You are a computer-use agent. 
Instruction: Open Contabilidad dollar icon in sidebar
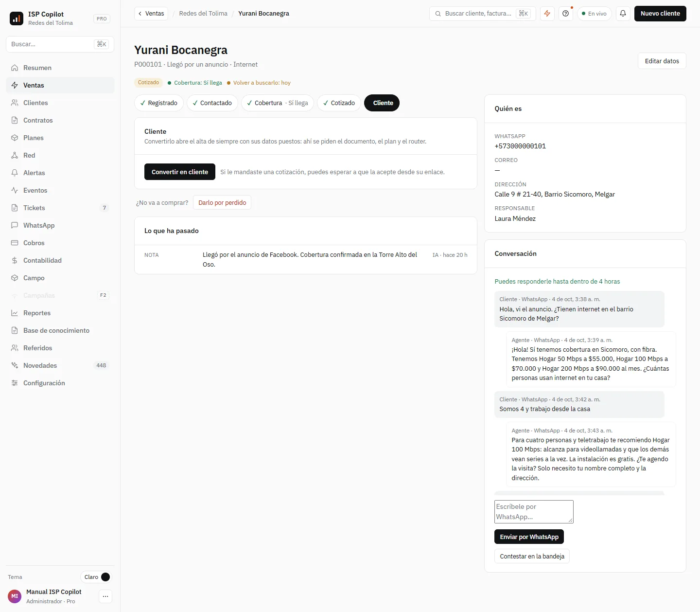15,260
